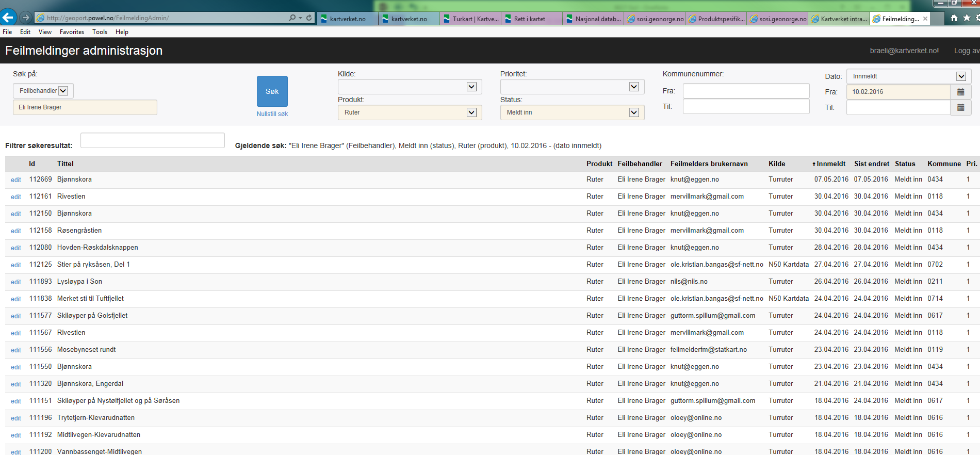This screenshot has height=455, width=980.
Task: Click the address bar search magnifier icon
Action: [x=292, y=18]
